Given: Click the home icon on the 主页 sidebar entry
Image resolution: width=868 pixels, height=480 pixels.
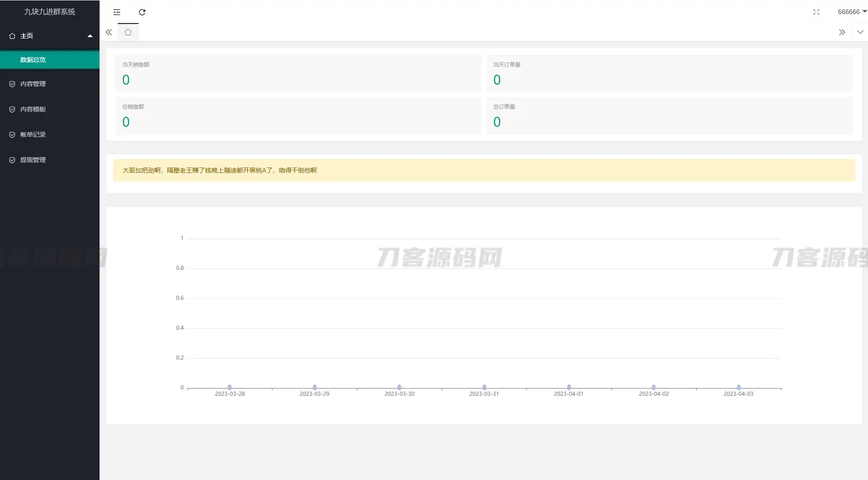Looking at the screenshot, I should [12, 35].
